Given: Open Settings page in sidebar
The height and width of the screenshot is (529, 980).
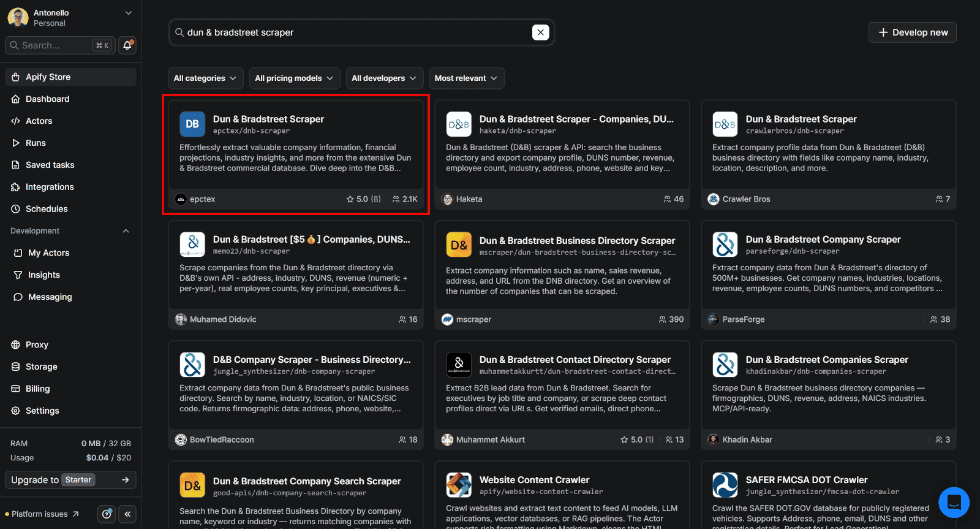Looking at the screenshot, I should coord(71,411).
